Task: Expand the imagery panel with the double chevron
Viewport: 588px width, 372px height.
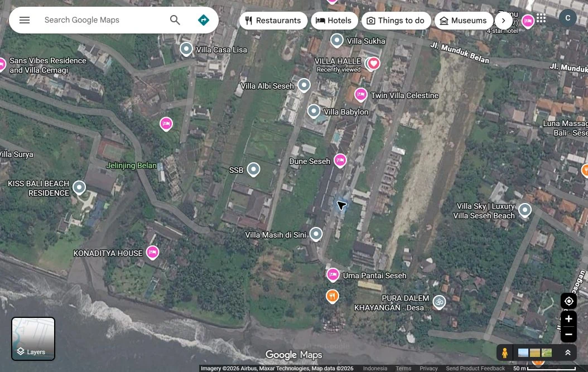Action: [x=568, y=352]
